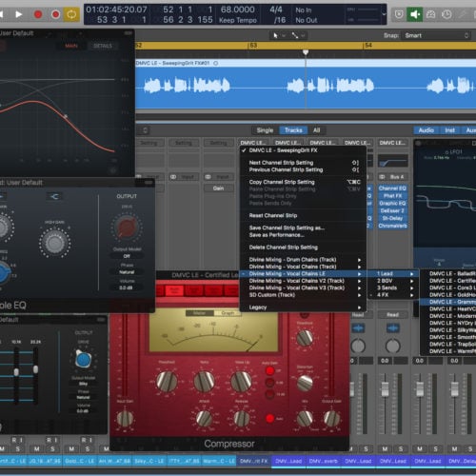This screenshot has height=476, width=476.
Task: Click the metronome clock icon
Action: [x=446, y=14]
